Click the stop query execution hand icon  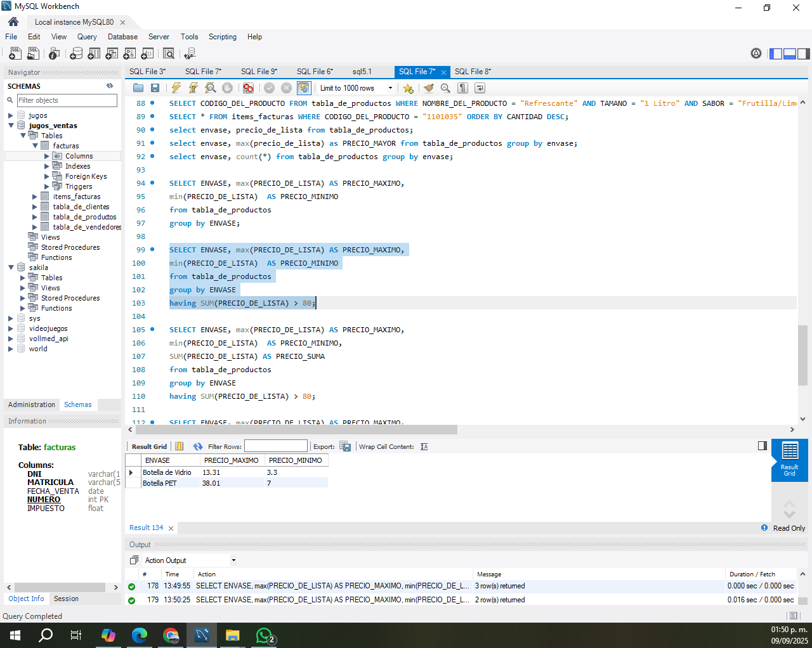228,88
